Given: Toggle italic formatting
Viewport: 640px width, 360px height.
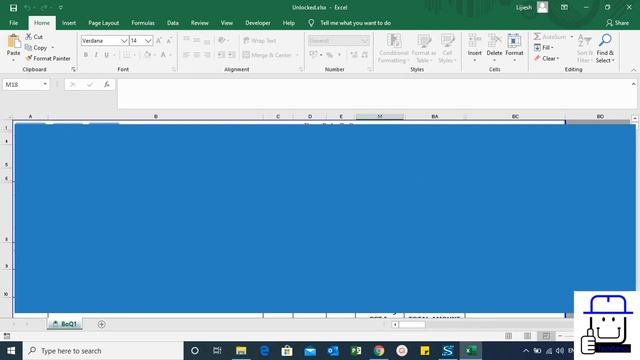Looking at the screenshot, I should [96, 55].
